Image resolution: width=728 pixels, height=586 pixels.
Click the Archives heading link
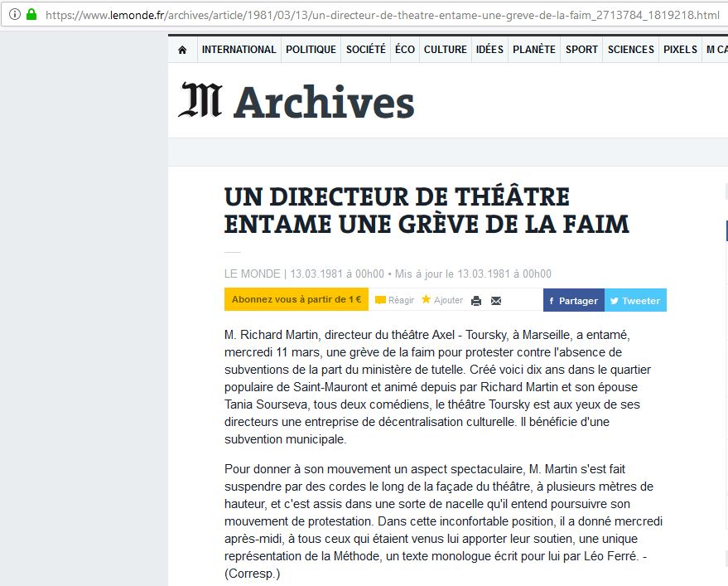[x=323, y=103]
